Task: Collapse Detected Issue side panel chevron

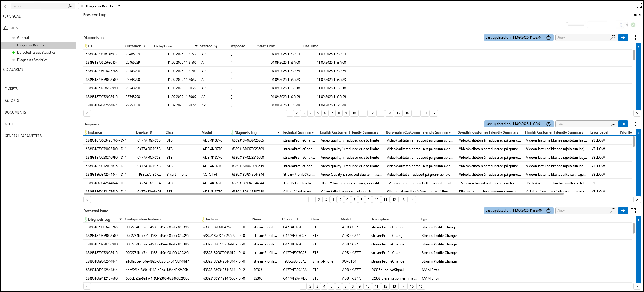Action: click(639, 220)
